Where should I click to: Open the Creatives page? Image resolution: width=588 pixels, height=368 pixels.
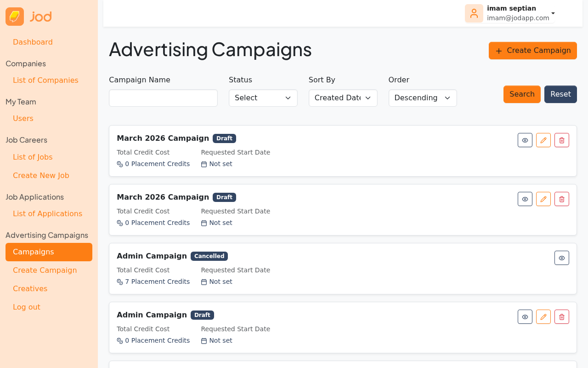(30, 288)
